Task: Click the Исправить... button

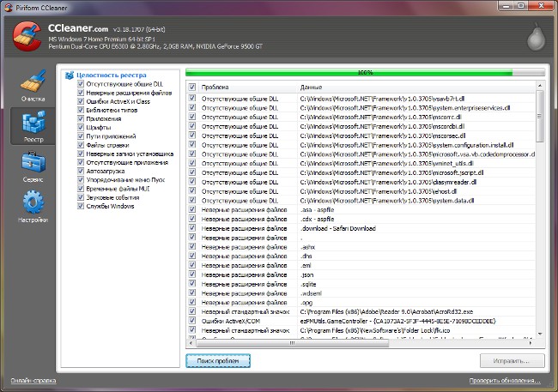Action: click(512, 361)
